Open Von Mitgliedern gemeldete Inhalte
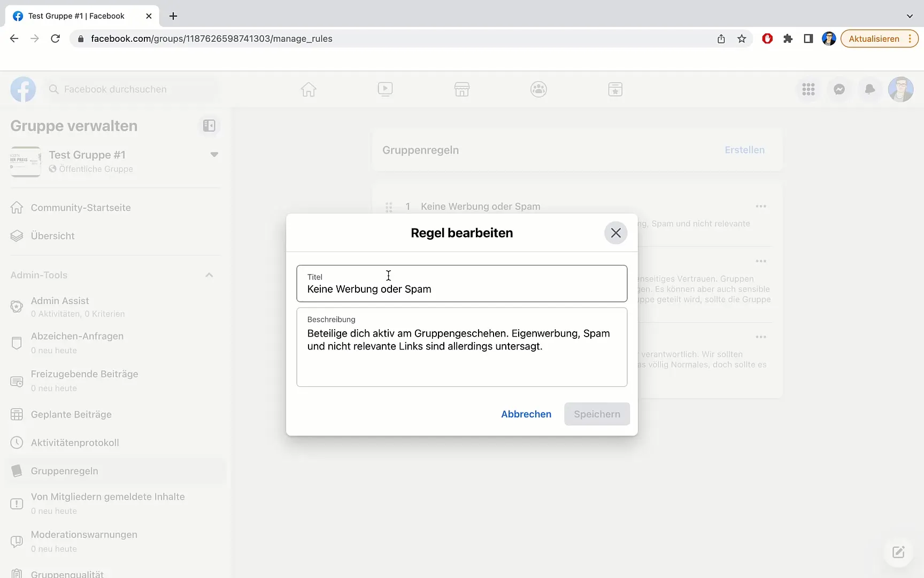The image size is (924, 578). (115, 503)
